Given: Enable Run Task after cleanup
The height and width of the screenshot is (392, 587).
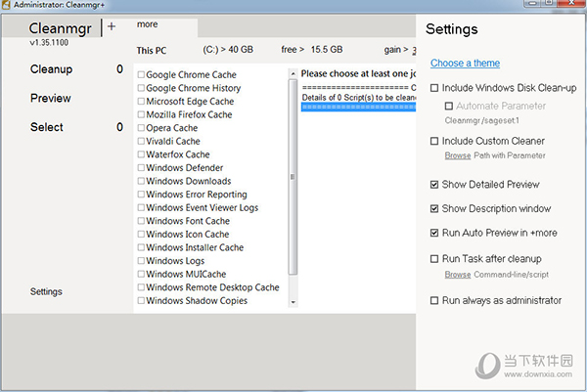Looking at the screenshot, I should [x=434, y=259].
